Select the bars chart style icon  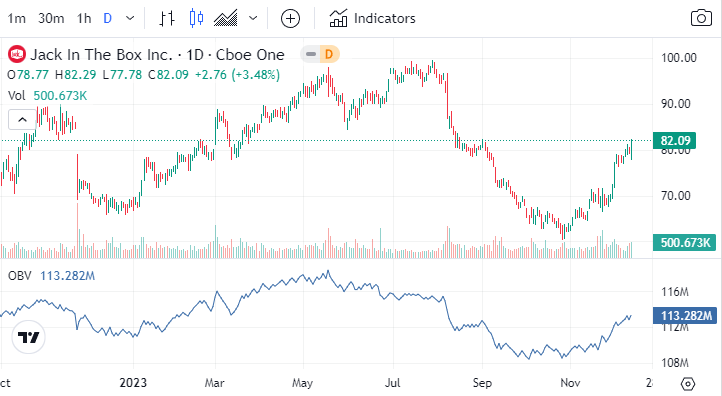pos(167,18)
